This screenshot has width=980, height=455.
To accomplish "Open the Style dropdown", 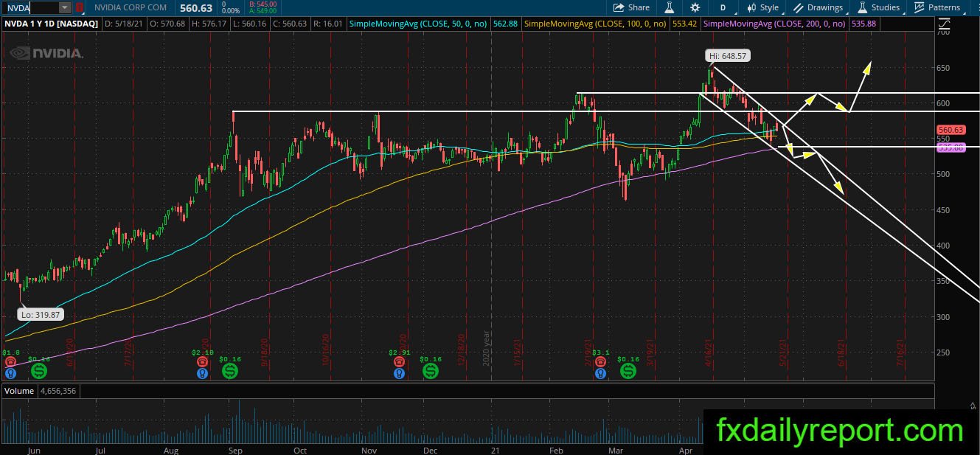I will click(763, 7).
